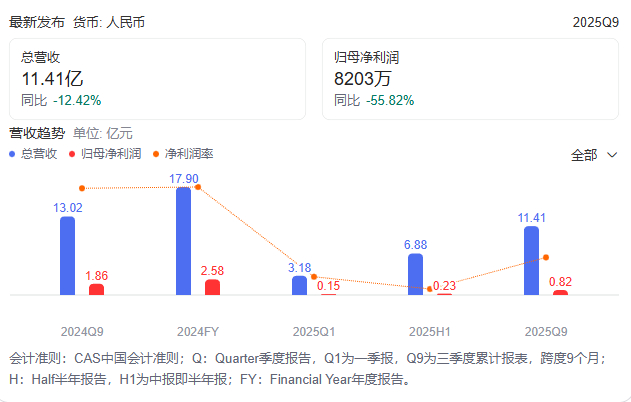The image size is (631, 402).
Task: Click the 2024FY axis label
Action: pyautogui.click(x=198, y=332)
